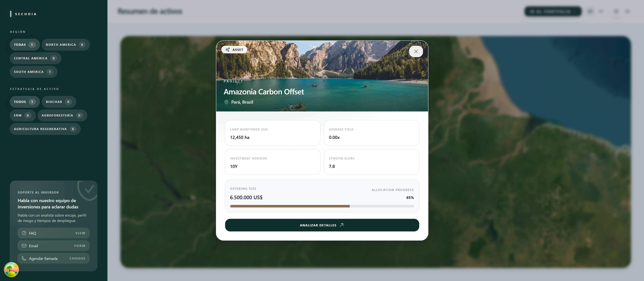Click Choose to schedule a call
Viewport: 644px width, 281px height.
coord(77,258)
